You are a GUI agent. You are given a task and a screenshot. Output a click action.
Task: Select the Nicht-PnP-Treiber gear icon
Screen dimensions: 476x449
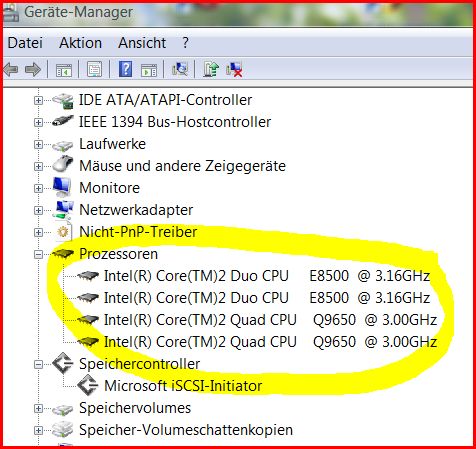(x=63, y=232)
